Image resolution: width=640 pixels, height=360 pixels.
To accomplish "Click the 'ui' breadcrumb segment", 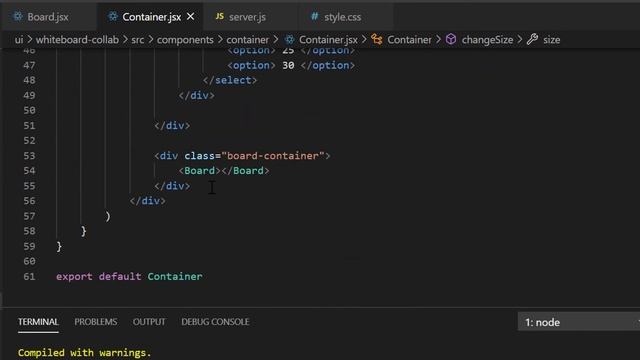I will (x=19, y=40).
